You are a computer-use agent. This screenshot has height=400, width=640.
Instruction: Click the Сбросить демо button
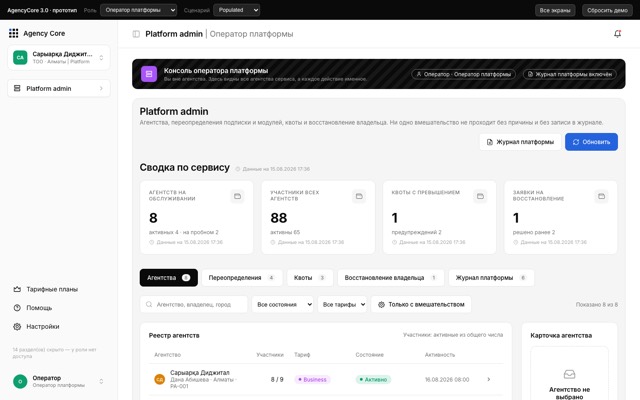pos(607,10)
